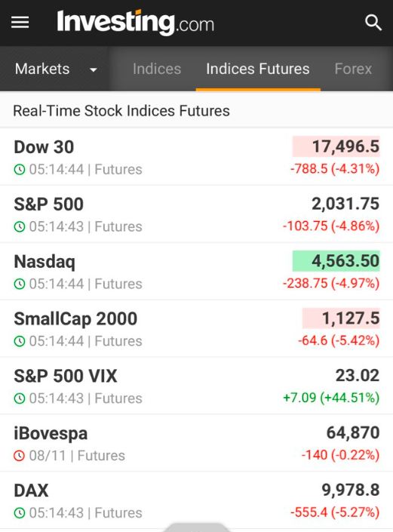The width and height of the screenshot is (393, 532).
Task: Click the green clock icon under Dow 30
Action: (x=20, y=169)
